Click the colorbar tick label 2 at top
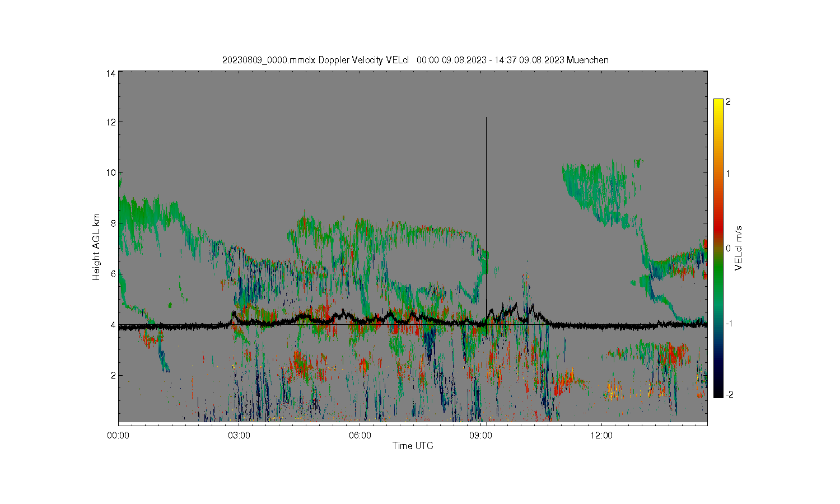840x504 pixels. [x=728, y=102]
